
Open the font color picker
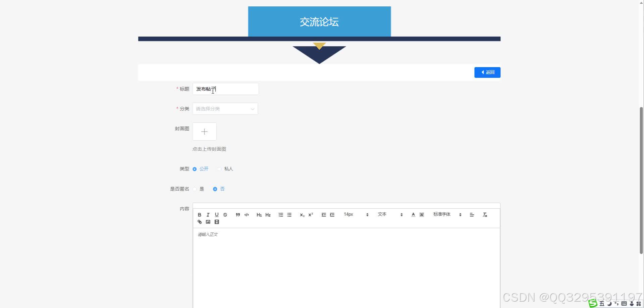(413, 214)
